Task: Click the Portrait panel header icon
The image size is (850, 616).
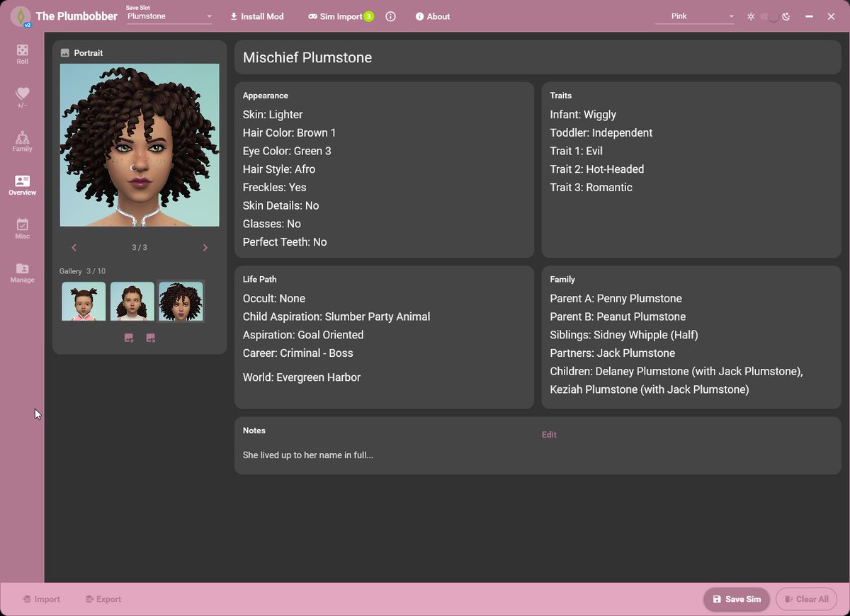Action: coord(65,53)
